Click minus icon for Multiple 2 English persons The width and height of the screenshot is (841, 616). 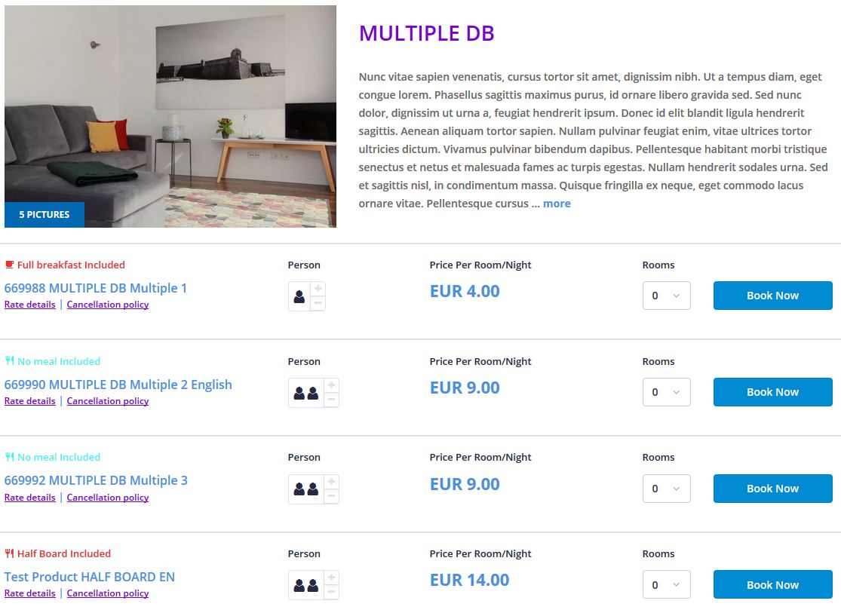pos(331,400)
